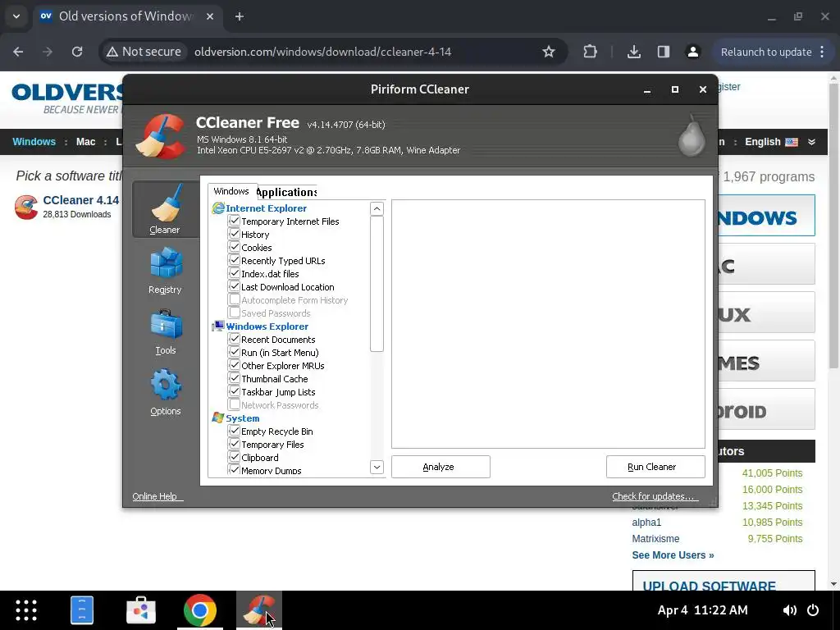Click the System category flag icon
The height and width of the screenshot is (630, 840).
point(218,418)
